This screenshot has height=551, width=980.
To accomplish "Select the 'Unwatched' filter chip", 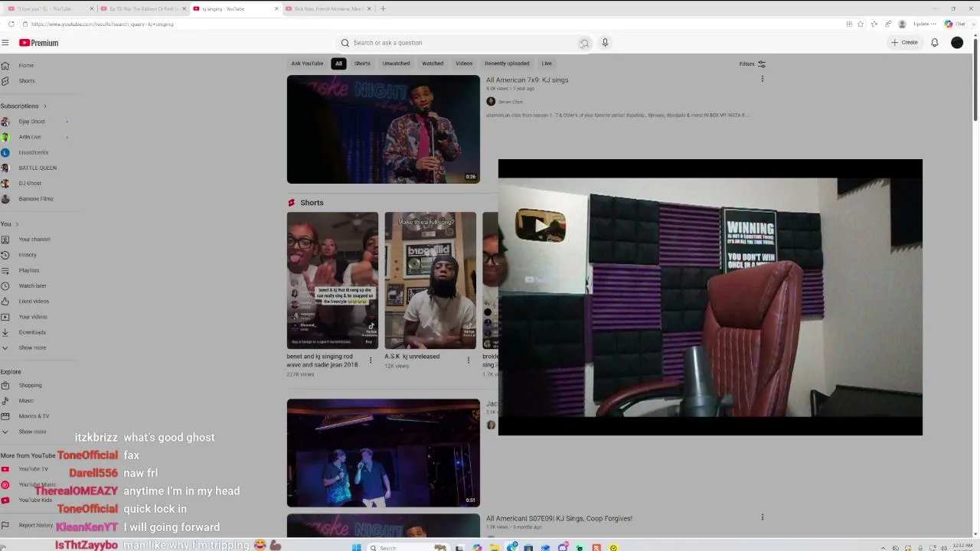I will pyautogui.click(x=396, y=64).
